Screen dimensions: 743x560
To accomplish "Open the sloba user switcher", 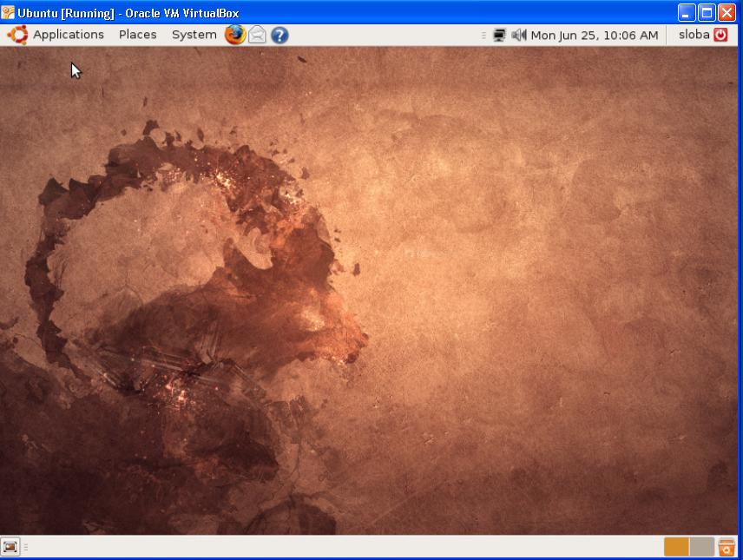I will click(694, 35).
